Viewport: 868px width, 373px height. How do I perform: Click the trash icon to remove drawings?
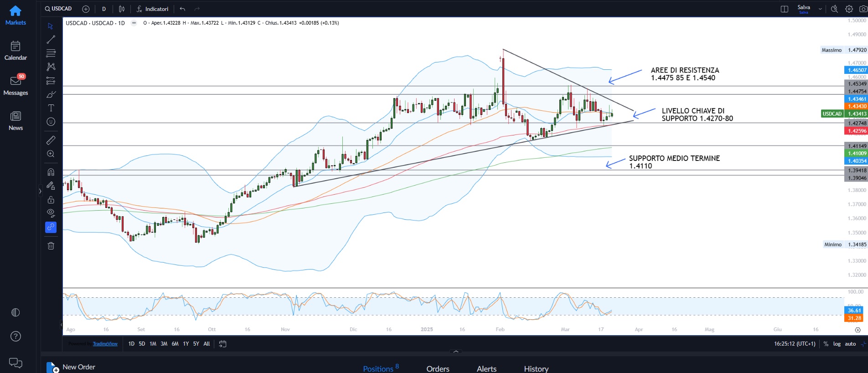tap(51, 246)
